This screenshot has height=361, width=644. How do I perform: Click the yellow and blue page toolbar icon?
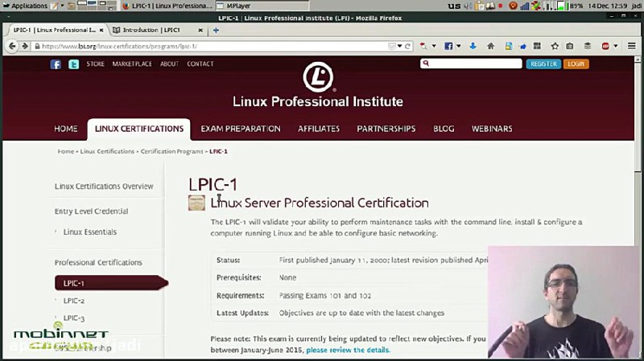pos(509,47)
